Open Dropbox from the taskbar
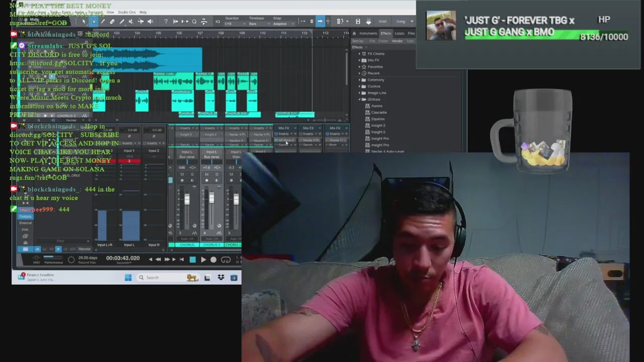 [221, 278]
